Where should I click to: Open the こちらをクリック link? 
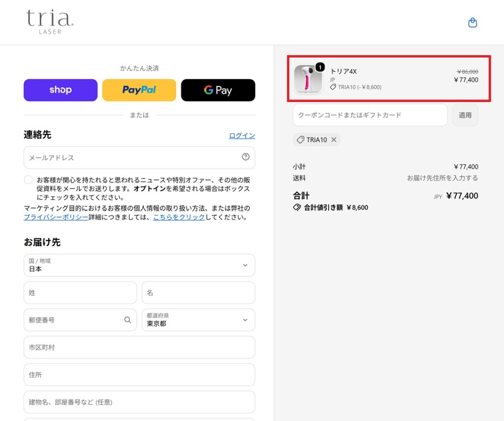[179, 217]
